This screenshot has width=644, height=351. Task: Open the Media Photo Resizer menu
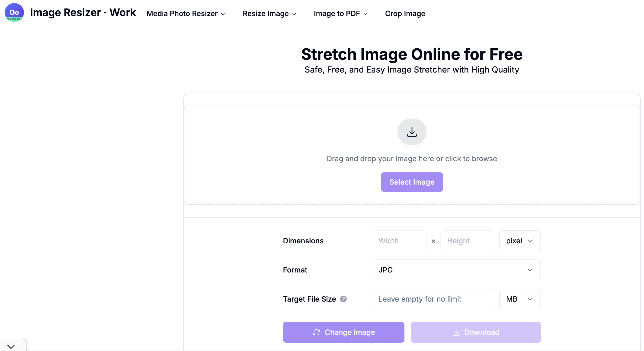point(186,14)
